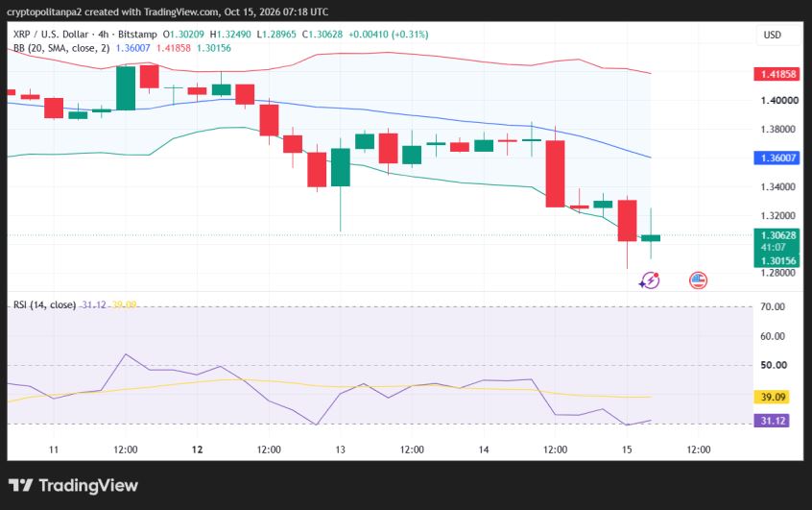
Task: Click the 70.00 RSI axis label
Action: (x=773, y=306)
